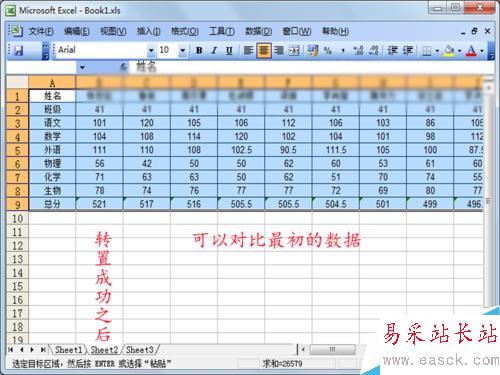Open toolbar options next to Save

pos(45,51)
